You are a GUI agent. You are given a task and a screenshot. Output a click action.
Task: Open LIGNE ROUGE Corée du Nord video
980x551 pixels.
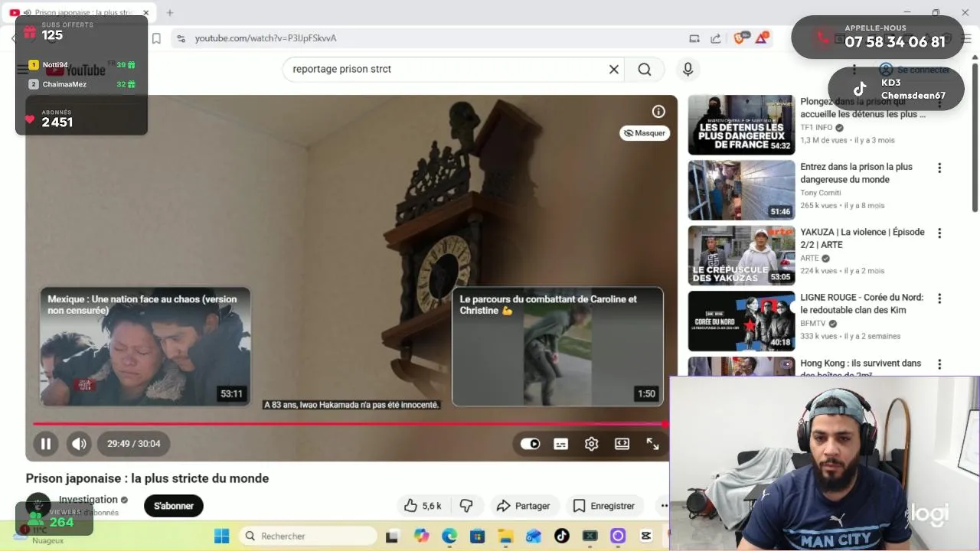click(x=862, y=304)
